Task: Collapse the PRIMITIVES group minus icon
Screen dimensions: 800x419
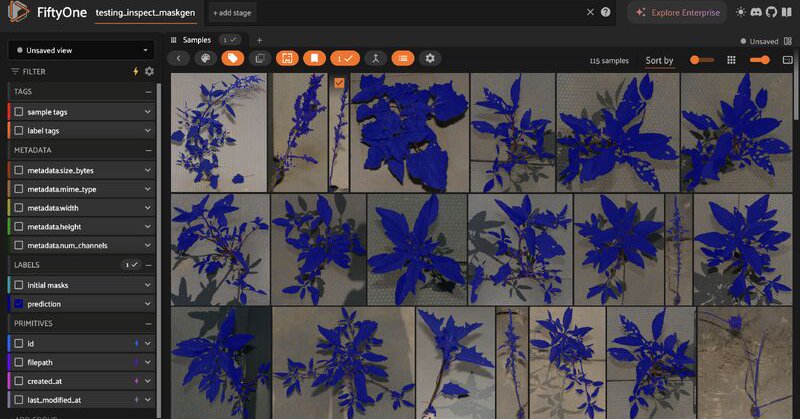Action: coord(148,324)
